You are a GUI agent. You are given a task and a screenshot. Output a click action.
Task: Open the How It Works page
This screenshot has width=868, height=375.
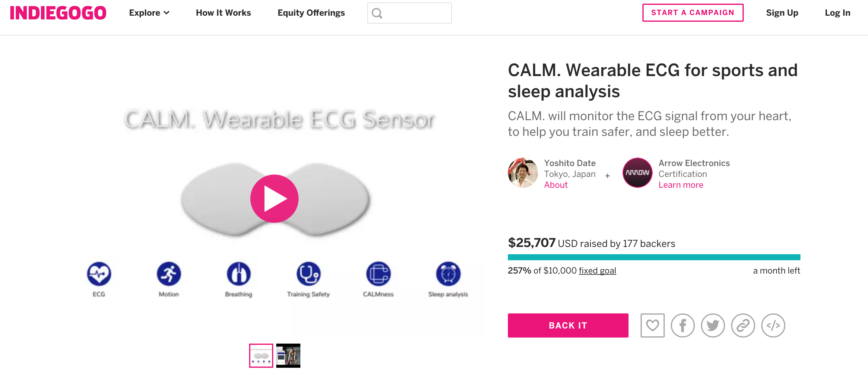pyautogui.click(x=223, y=13)
